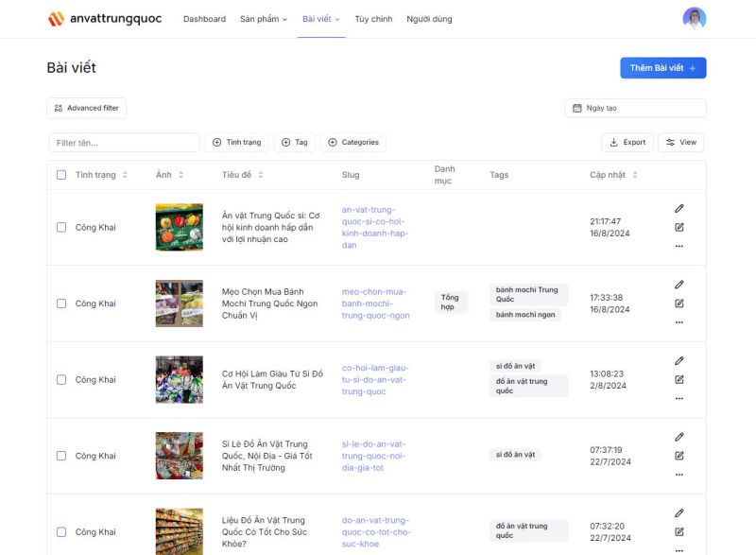Expand the Sản phẩm dropdown menu
The height and width of the screenshot is (555, 756).
click(264, 19)
